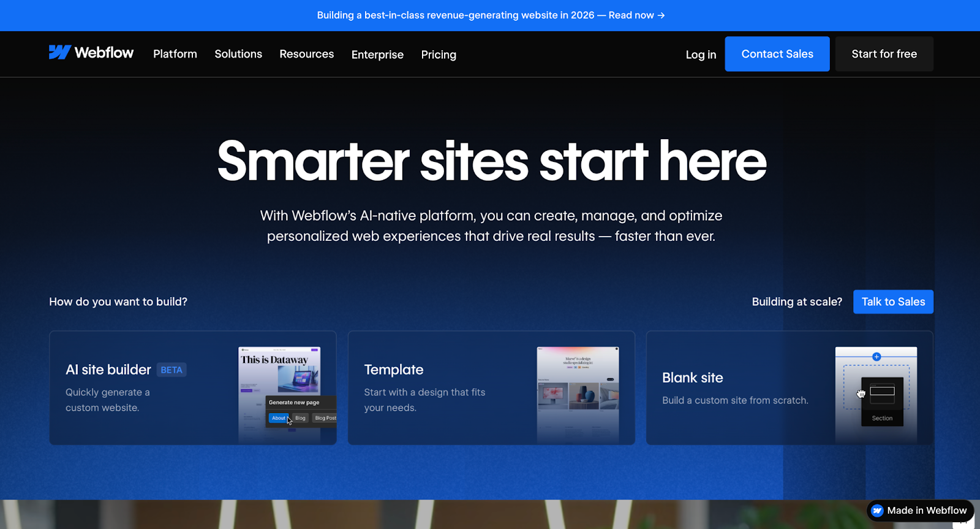The image size is (980, 529).
Task: Go to the Enterprise page
Action: pyautogui.click(x=377, y=55)
